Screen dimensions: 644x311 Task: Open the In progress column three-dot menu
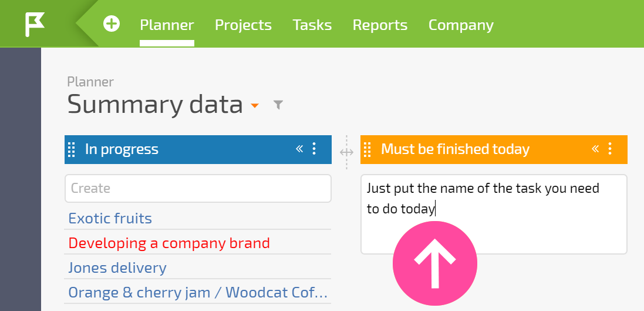click(x=314, y=149)
